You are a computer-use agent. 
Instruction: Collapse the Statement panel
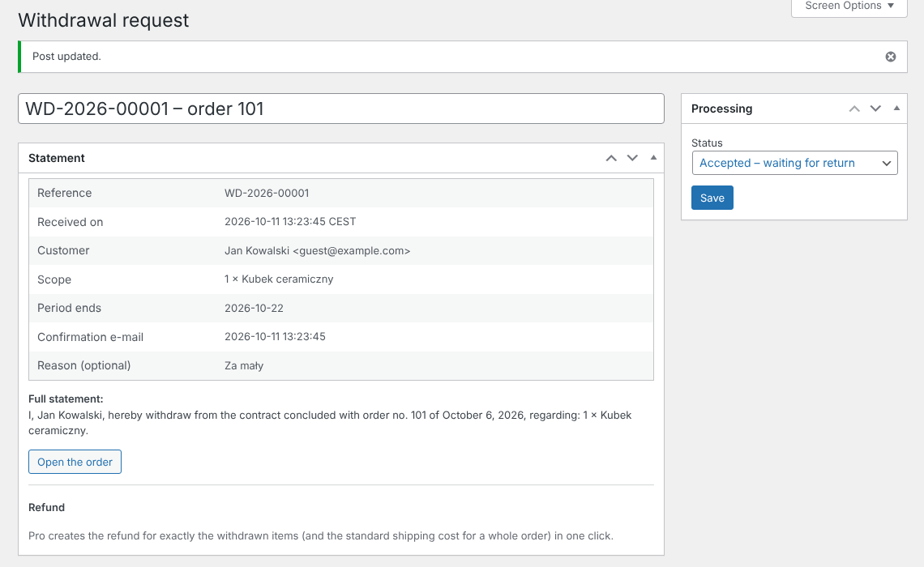(653, 158)
